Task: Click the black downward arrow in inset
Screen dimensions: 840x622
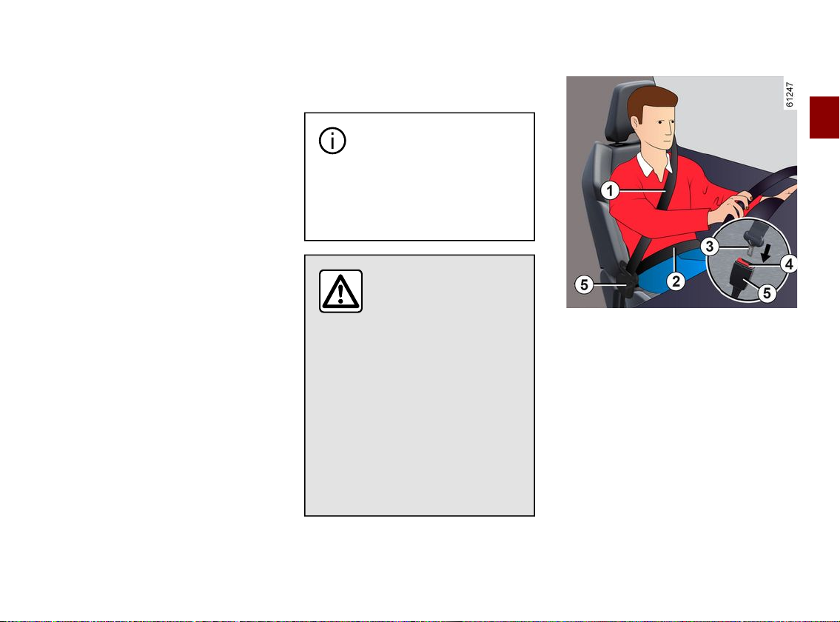Action: (766, 253)
